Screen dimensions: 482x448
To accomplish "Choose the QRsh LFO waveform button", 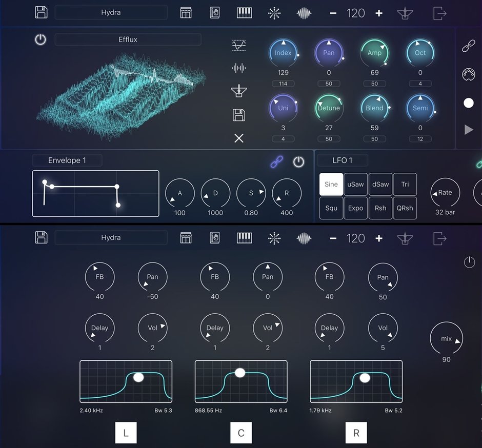I will (x=405, y=208).
